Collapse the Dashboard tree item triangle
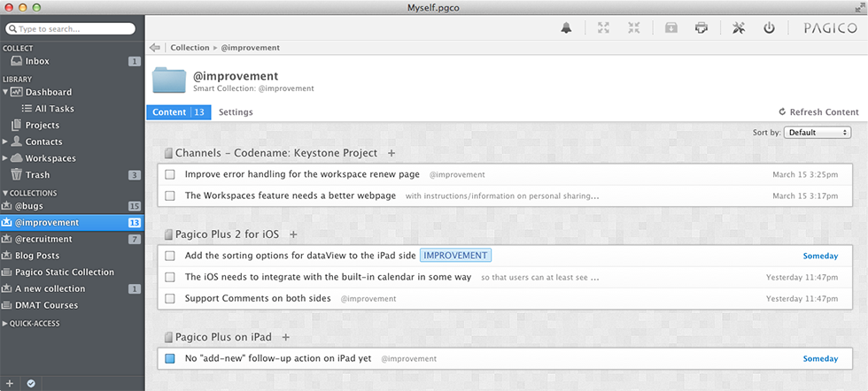 click(x=5, y=92)
